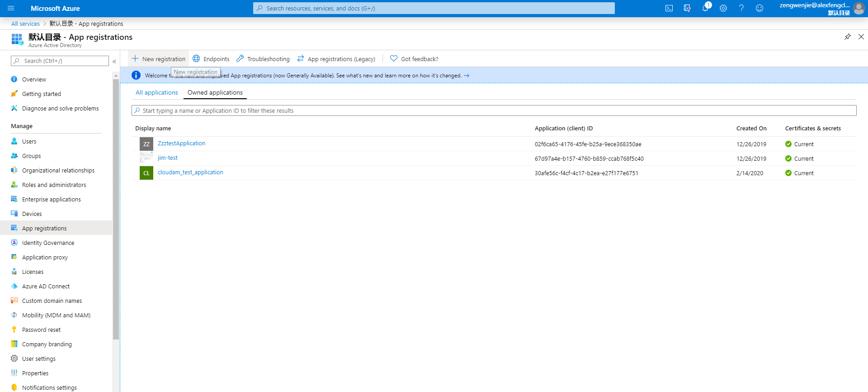Viewport: 868px width, 392px height.
Task: Open the hamburger portal menu
Action: (11, 8)
